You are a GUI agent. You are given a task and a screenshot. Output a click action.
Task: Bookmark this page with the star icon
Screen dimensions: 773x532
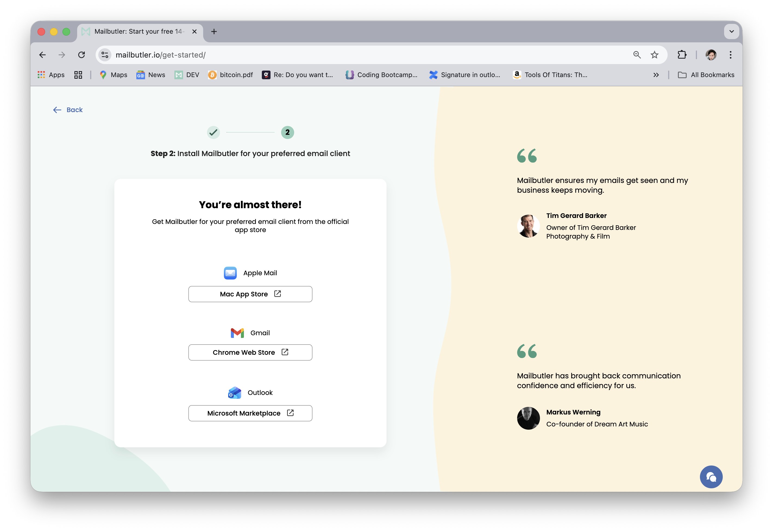point(654,55)
